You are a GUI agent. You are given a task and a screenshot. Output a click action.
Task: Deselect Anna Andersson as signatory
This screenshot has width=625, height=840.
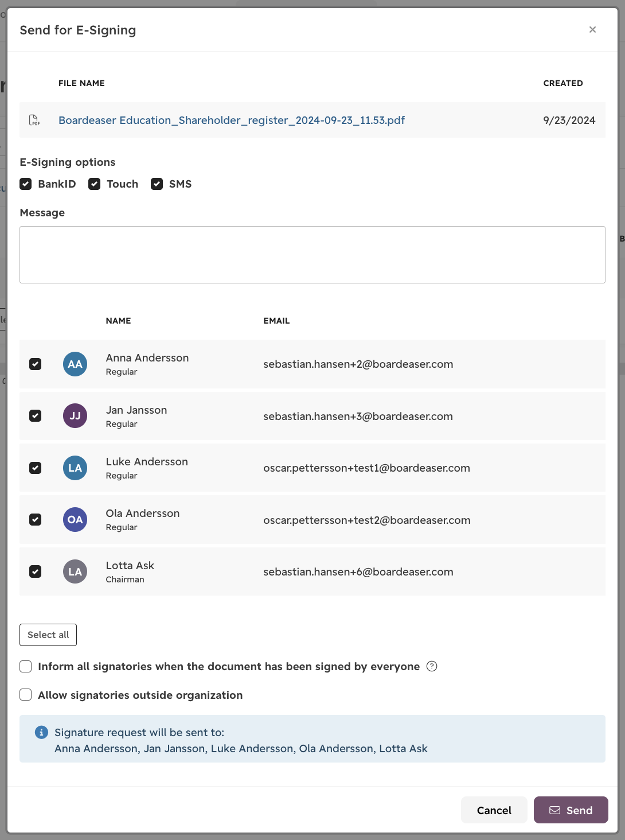36,364
